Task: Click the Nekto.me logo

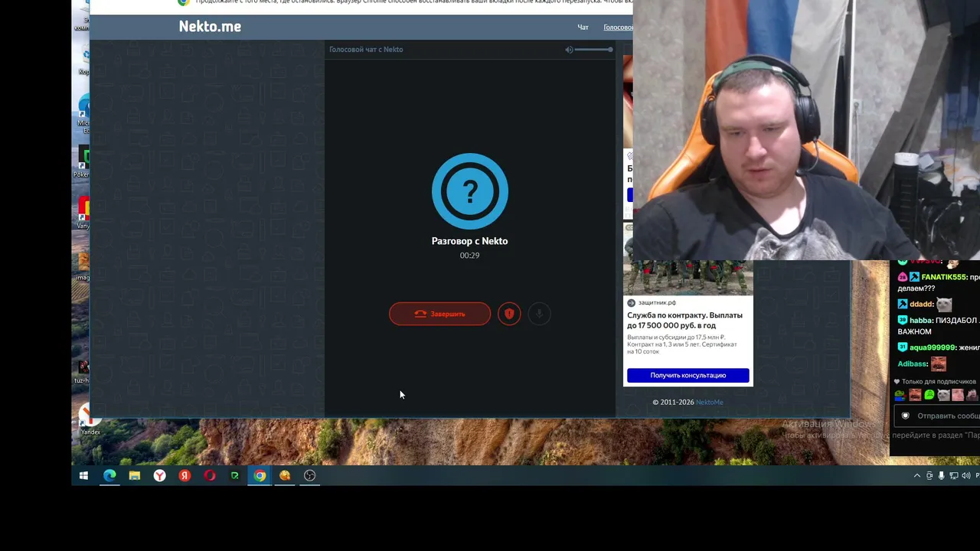Action: 210,26
